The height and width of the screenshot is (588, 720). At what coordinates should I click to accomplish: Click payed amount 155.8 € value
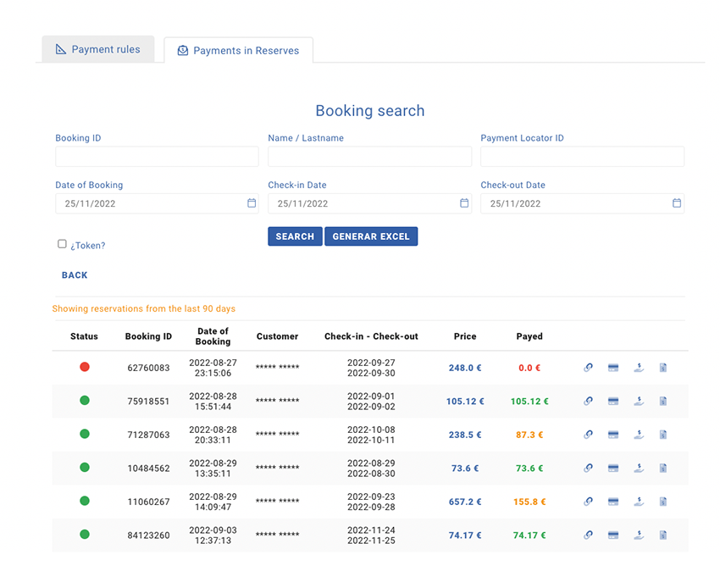pyautogui.click(x=529, y=502)
